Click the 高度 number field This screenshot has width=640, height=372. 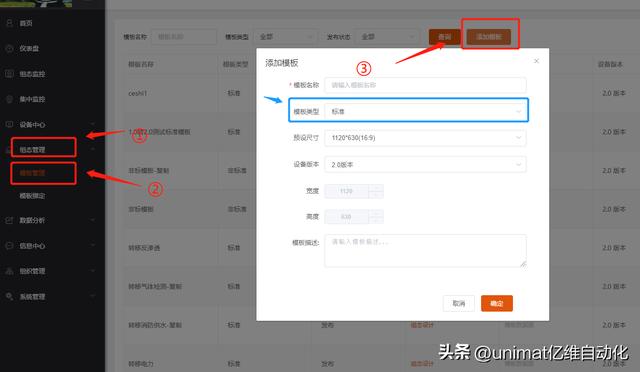tap(347, 216)
